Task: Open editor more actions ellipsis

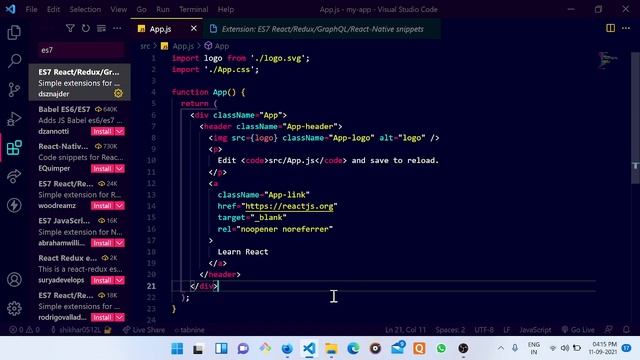Action: coord(626,28)
